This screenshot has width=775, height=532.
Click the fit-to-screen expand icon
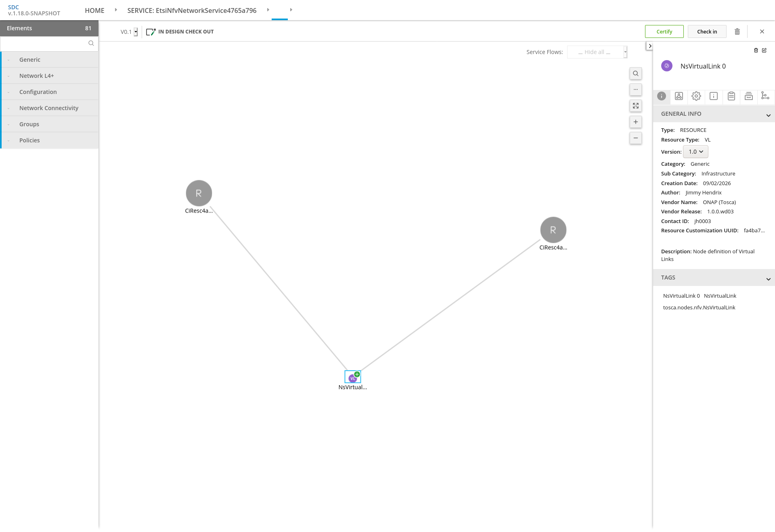pyautogui.click(x=635, y=106)
